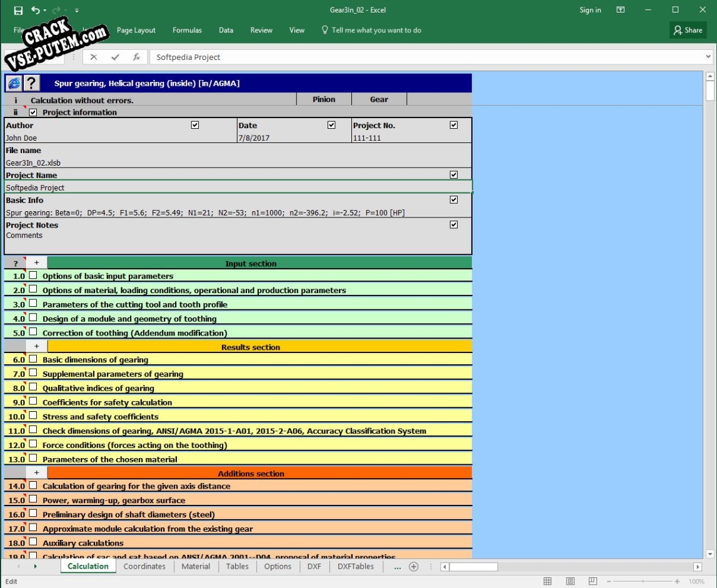Toggle the Author checkbox
This screenshot has height=588, width=717.
click(x=195, y=125)
